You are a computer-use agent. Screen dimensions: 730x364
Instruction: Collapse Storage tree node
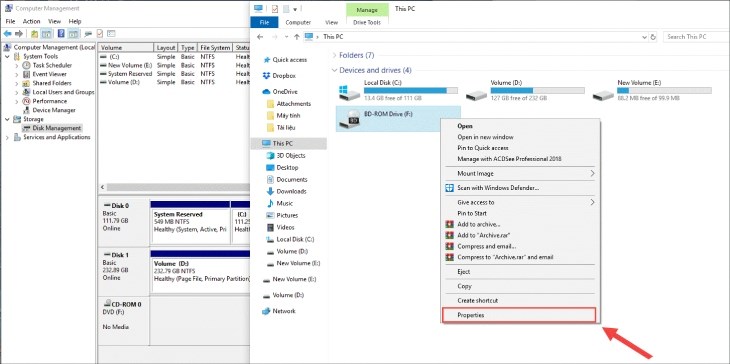point(7,119)
